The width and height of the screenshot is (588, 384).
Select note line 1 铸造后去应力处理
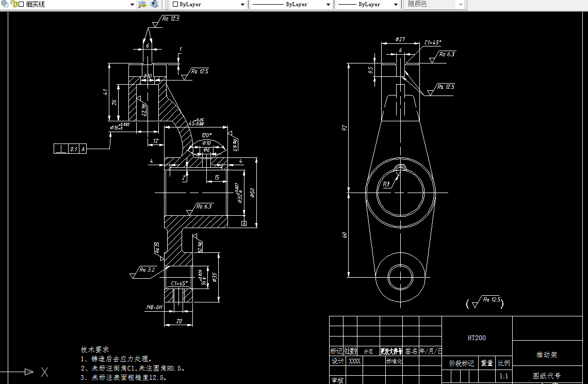click(x=116, y=359)
